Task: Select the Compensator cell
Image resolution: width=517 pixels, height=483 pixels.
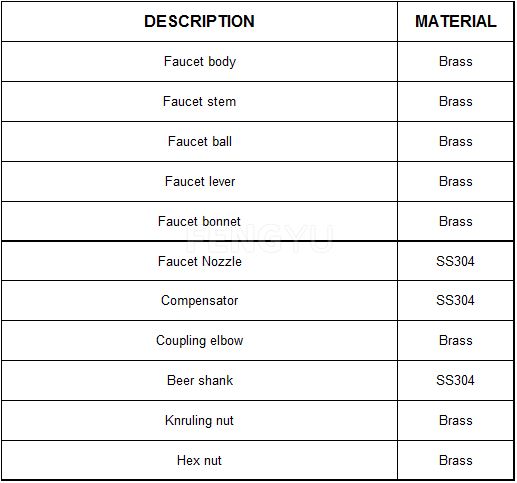Action: point(199,301)
